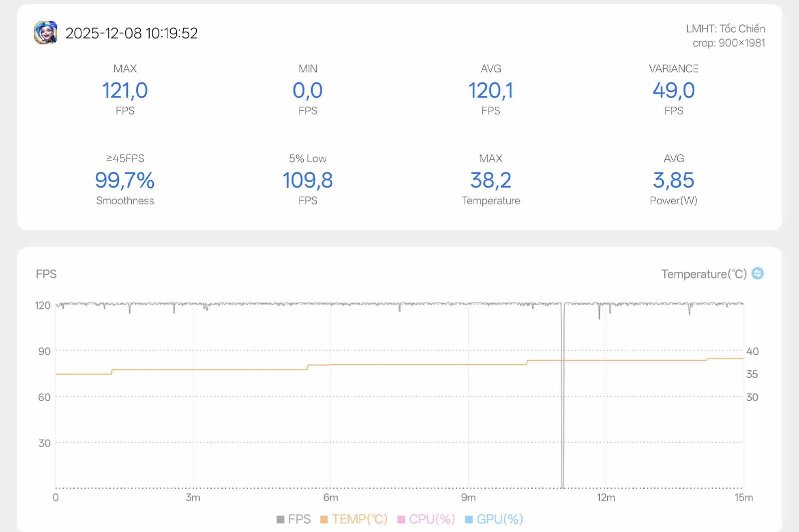The image size is (799, 532).
Task: Click the blue GPU legend swatch
Action: [x=468, y=520]
